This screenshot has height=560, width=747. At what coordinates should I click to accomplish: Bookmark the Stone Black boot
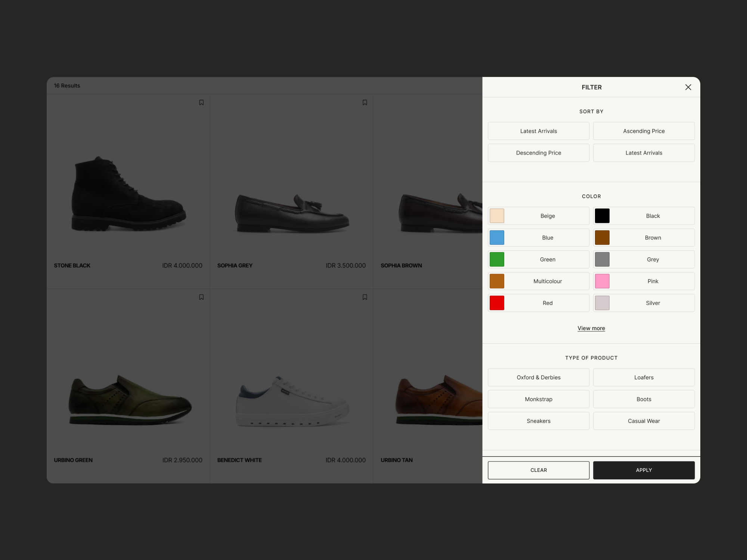click(x=201, y=102)
